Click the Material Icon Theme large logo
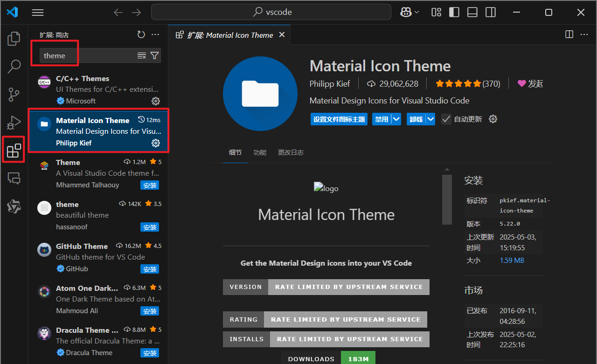 tap(260, 94)
